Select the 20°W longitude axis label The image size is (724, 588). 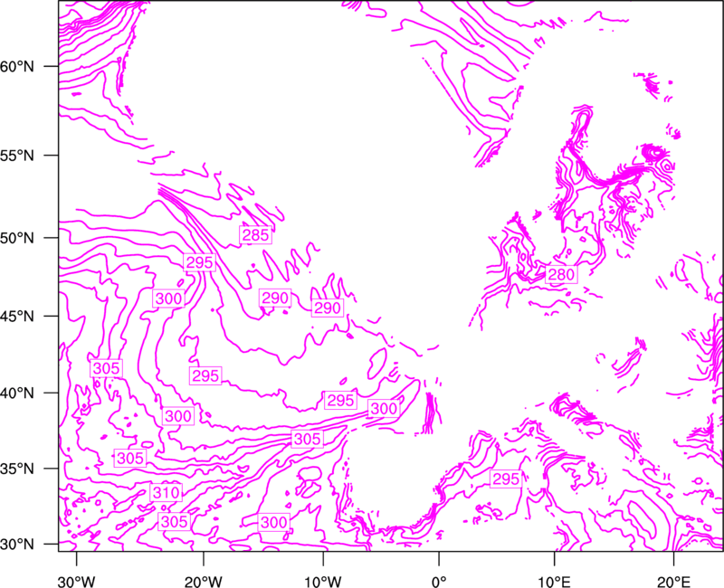(203, 582)
